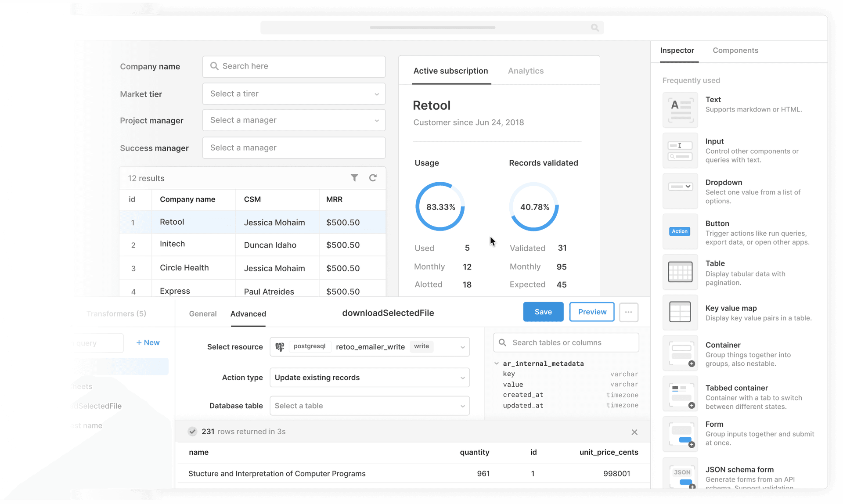Click the write badge in resource selector
The height and width of the screenshot is (504, 843).
click(421, 346)
